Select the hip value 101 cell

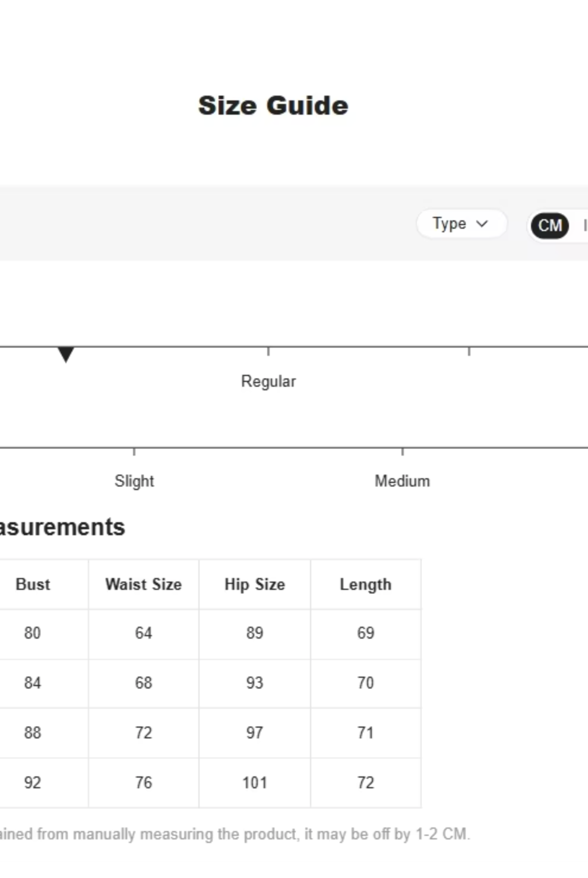pos(254,783)
